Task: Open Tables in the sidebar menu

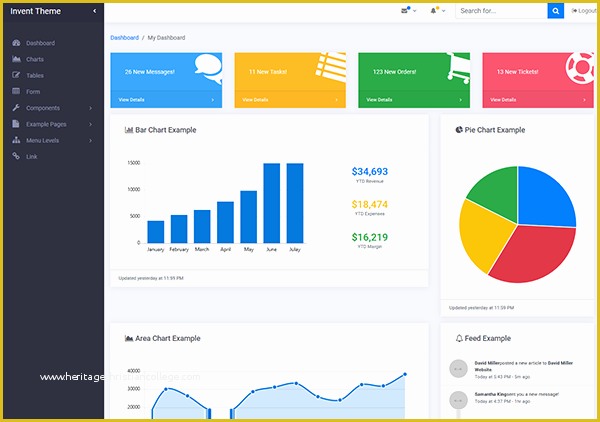Action: (x=35, y=75)
